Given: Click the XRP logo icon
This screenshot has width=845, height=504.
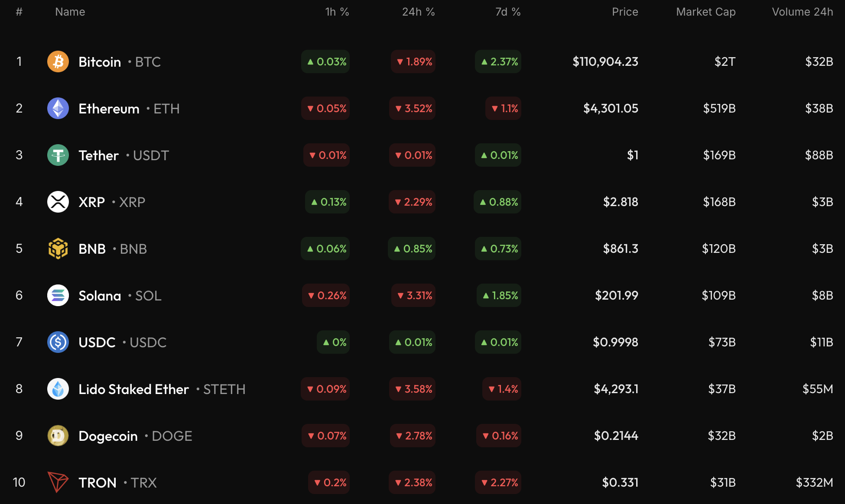Looking at the screenshot, I should 58,202.
